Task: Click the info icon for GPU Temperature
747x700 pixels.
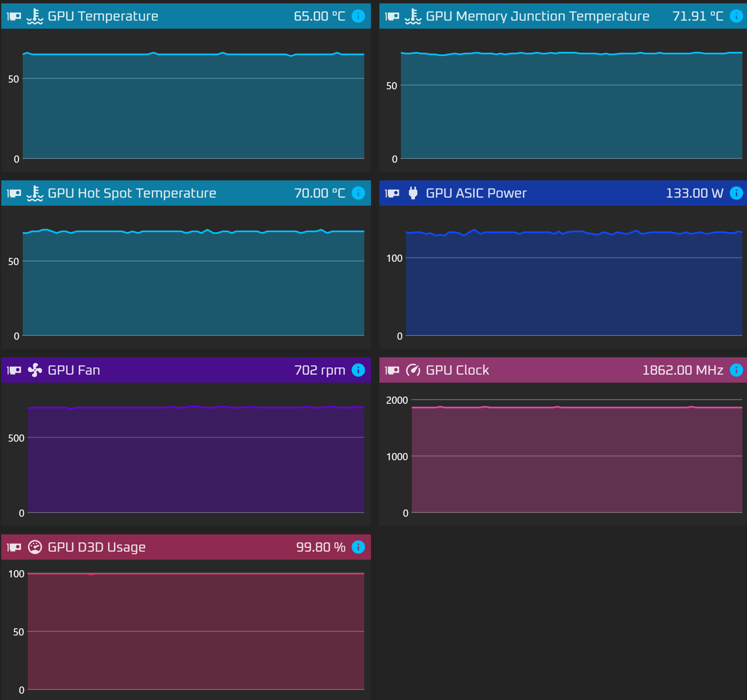Action: pyautogui.click(x=358, y=16)
